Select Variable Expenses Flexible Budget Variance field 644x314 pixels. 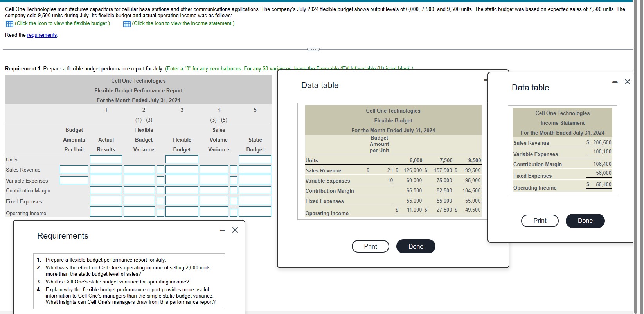(x=139, y=179)
